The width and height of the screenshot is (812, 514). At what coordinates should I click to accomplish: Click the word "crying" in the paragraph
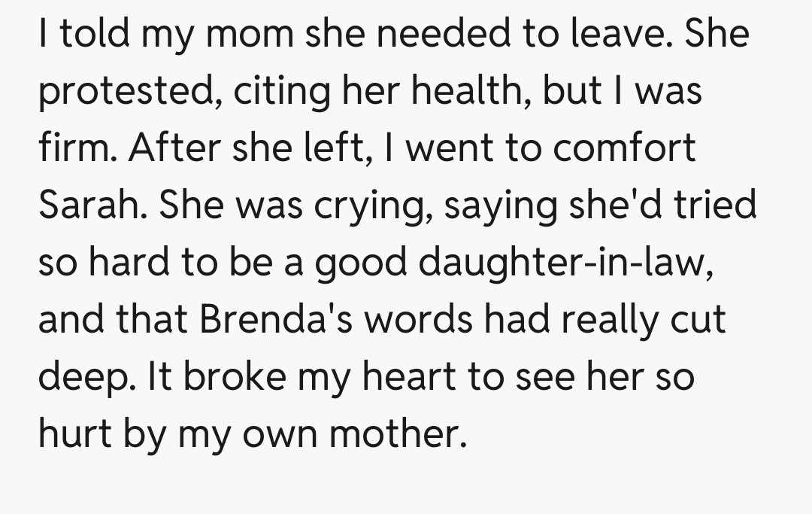[374, 207]
